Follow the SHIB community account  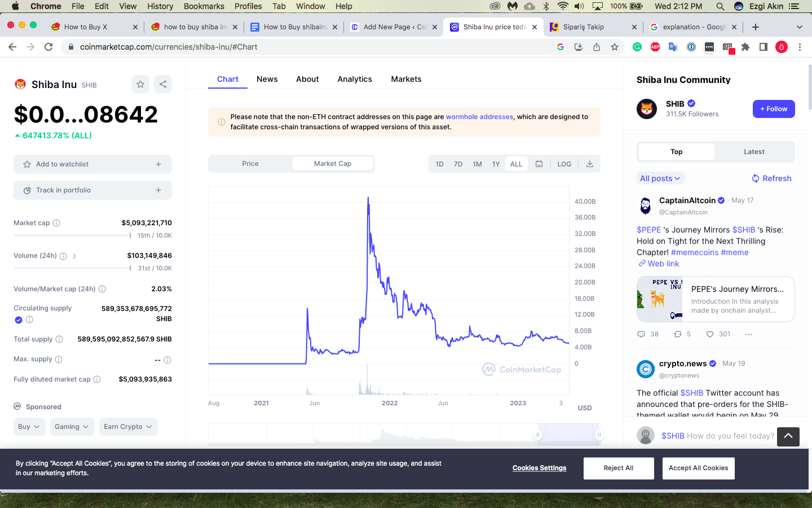(774, 109)
